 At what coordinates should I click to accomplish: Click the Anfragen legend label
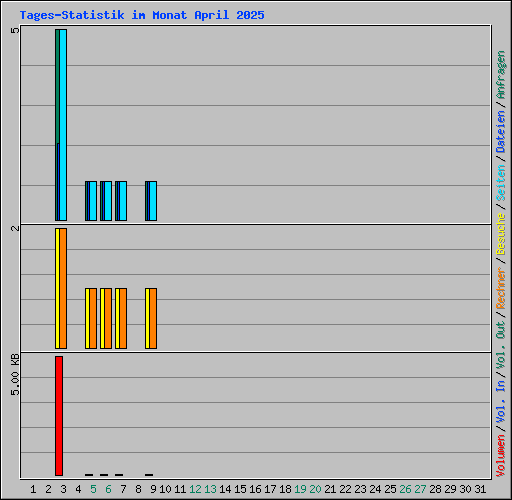pyautogui.click(x=501, y=74)
